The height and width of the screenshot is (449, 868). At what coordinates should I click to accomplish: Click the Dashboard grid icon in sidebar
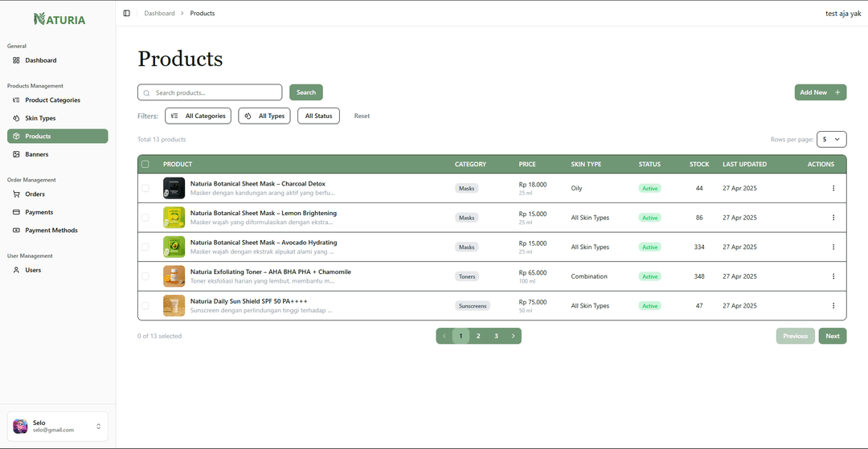16,60
